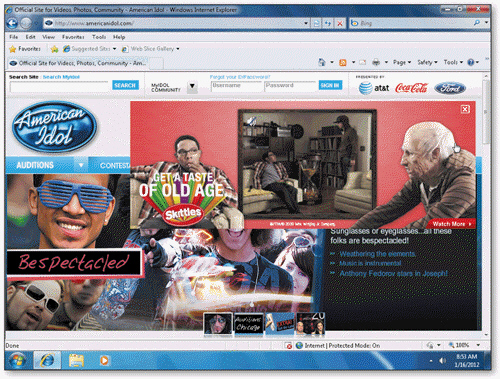Open the Favorites menu in menu bar
Viewport: 500px width, 379px height.
coord(73,37)
